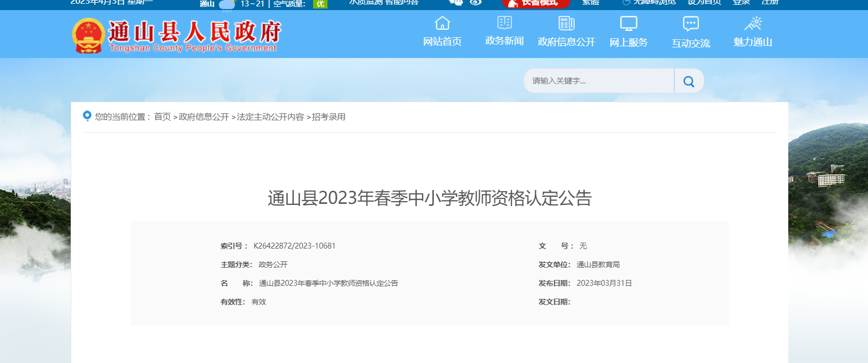Click the eye icon in top bar
This screenshot has width=868, height=363.
click(x=476, y=3)
